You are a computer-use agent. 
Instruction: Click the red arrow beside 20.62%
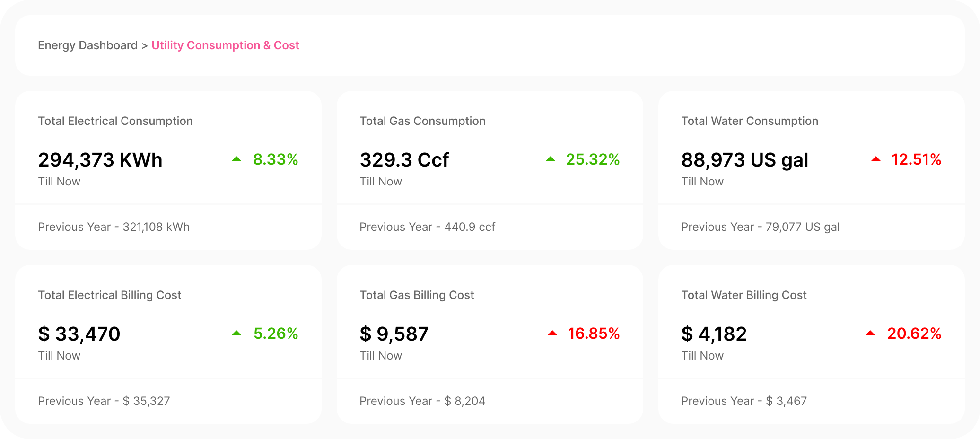[870, 334]
